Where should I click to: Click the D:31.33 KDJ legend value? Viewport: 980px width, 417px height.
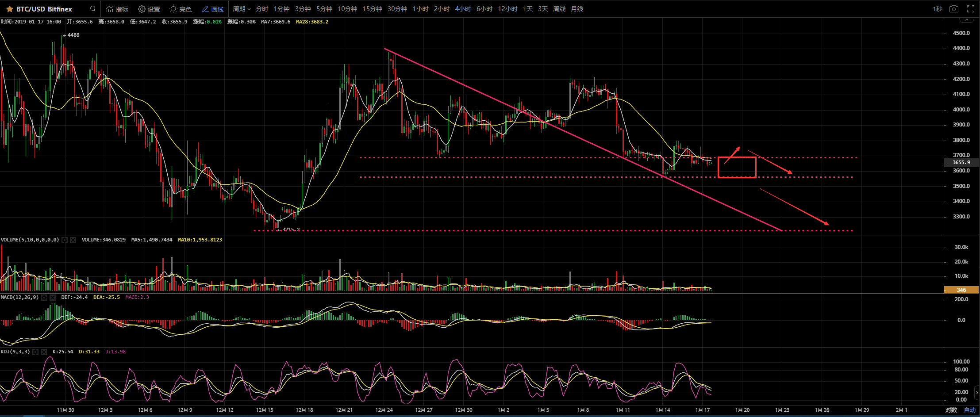coord(89,352)
